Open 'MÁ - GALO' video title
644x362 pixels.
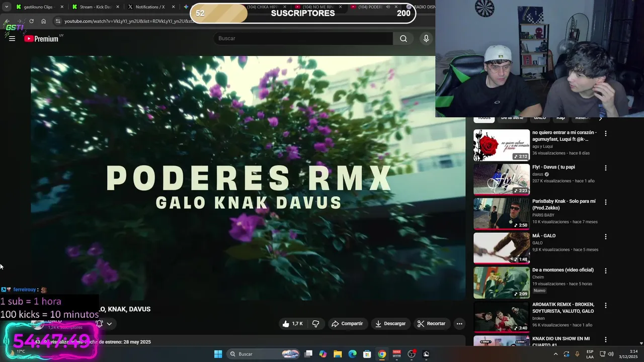[x=544, y=236]
